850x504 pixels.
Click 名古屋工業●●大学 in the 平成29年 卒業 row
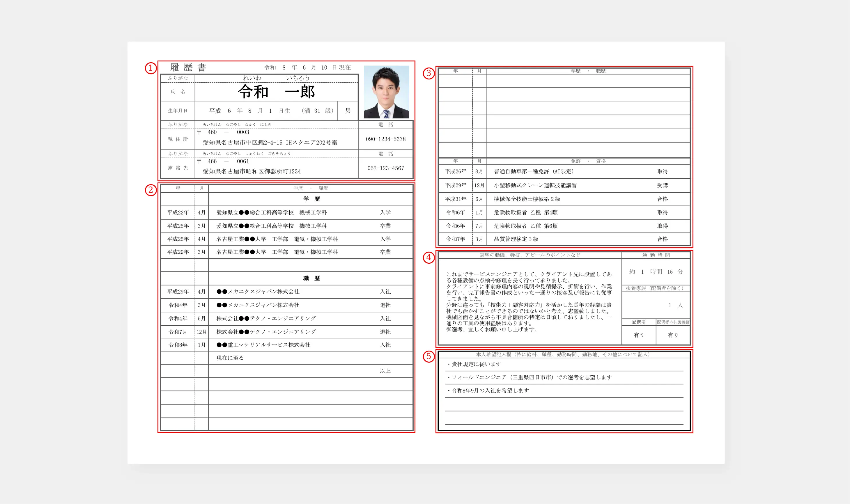point(241,252)
